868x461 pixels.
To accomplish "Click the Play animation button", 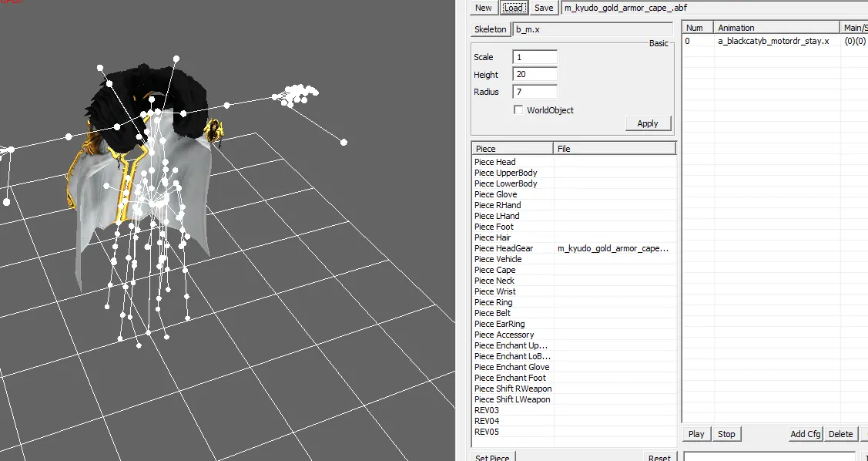I will [696, 434].
